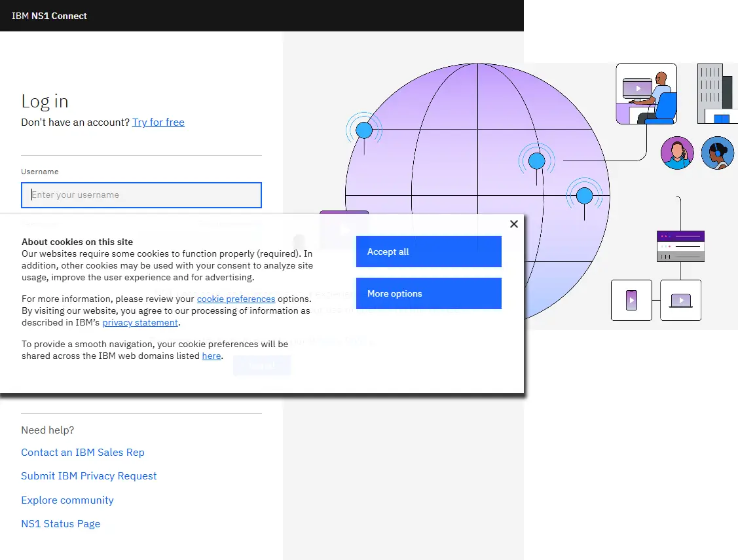738x560 pixels.
Task: Click the blue-circle headset person avatar
Action: point(717,153)
